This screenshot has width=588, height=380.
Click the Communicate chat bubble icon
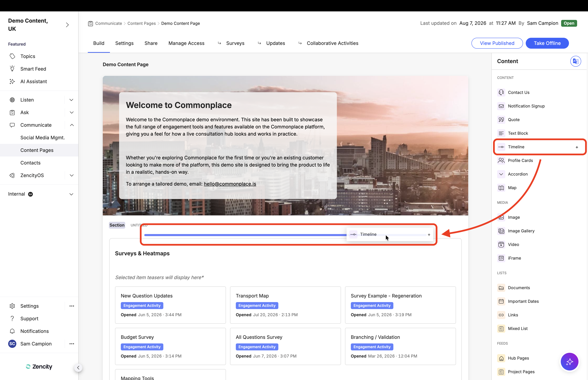point(12,125)
